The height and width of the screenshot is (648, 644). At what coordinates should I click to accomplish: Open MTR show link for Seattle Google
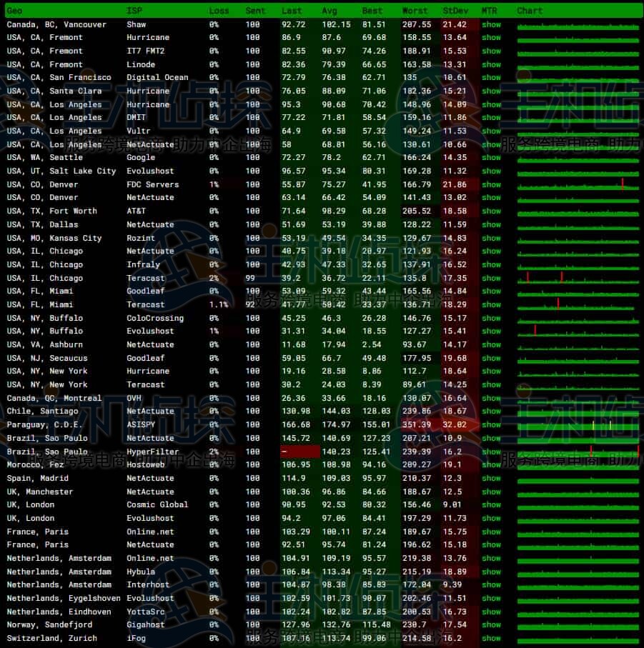pyautogui.click(x=491, y=158)
